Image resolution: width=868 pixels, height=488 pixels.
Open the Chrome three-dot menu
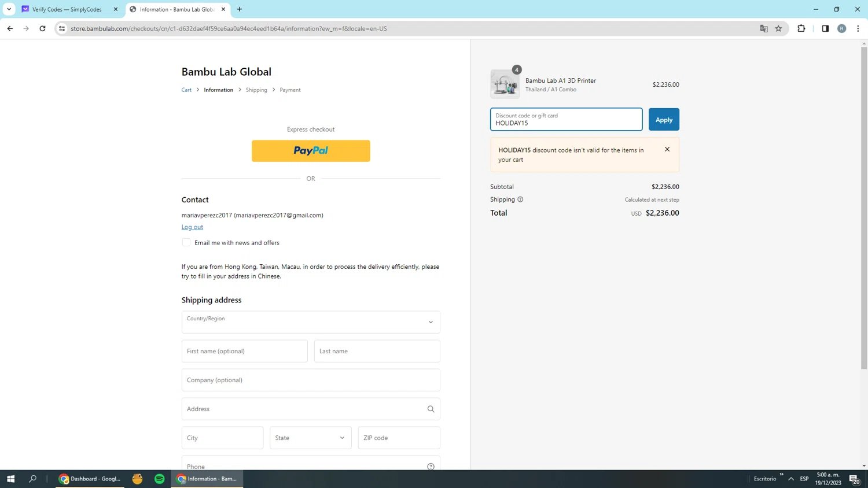(858, 28)
